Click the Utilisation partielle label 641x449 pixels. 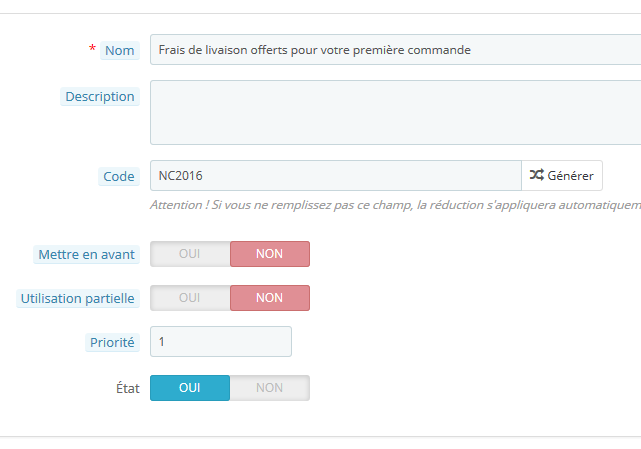point(78,298)
